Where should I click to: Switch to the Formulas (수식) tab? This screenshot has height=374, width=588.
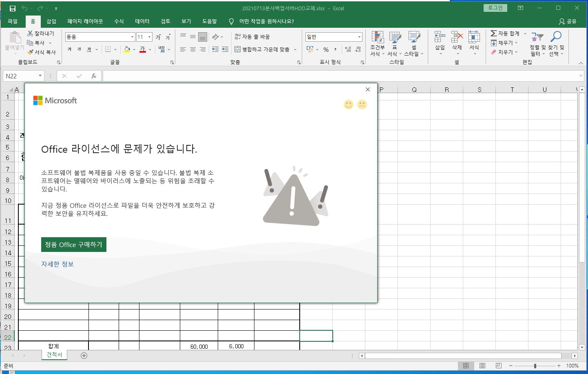click(x=119, y=21)
